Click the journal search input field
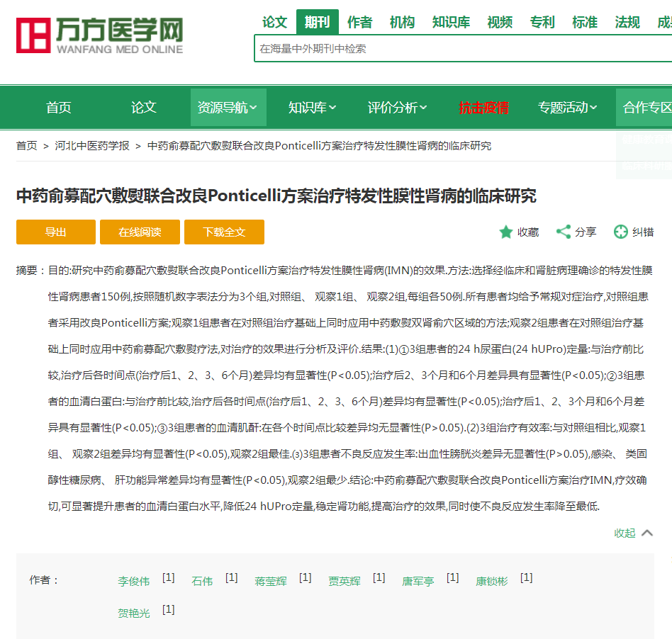Screen dimensions: 672x639 pos(464,48)
